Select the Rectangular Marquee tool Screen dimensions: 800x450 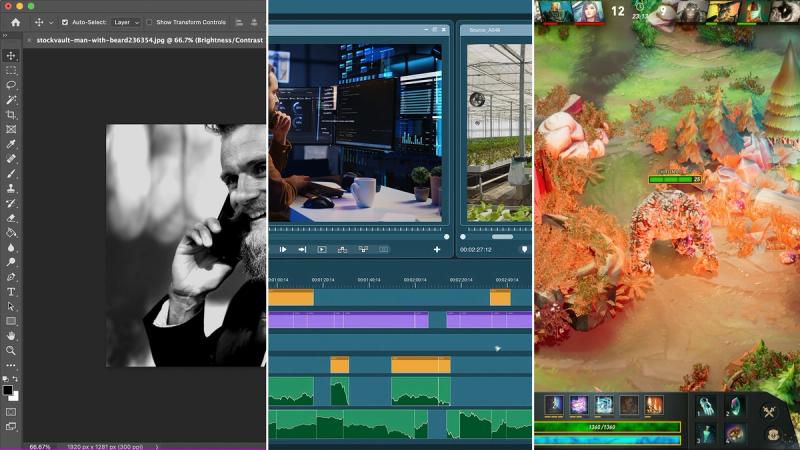coord(11,70)
